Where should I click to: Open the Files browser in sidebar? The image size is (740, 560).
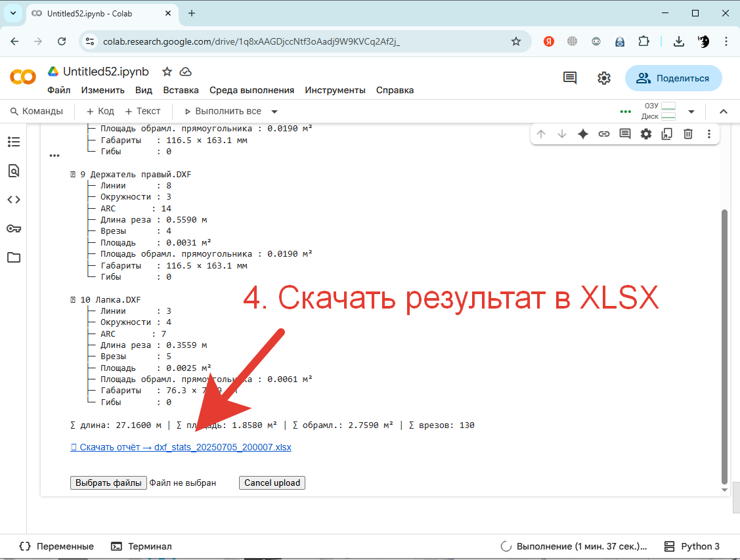(14, 257)
